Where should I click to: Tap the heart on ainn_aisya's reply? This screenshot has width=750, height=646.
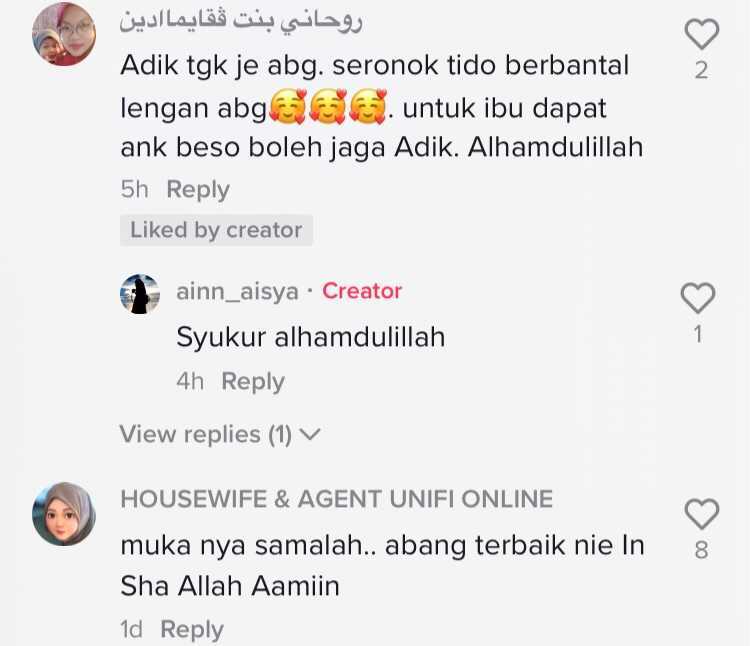pos(698,298)
